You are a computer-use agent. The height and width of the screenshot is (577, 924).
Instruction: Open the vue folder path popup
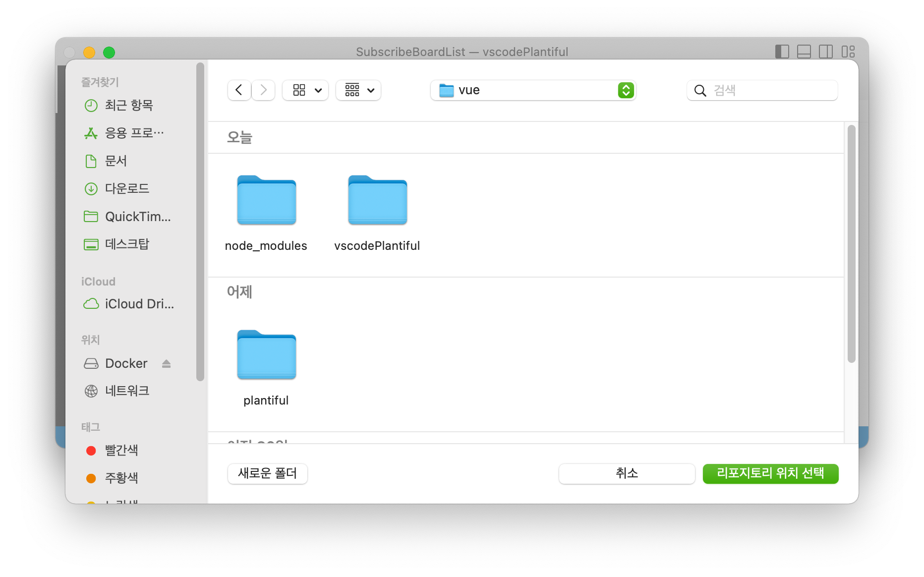pyautogui.click(x=533, y=90)
